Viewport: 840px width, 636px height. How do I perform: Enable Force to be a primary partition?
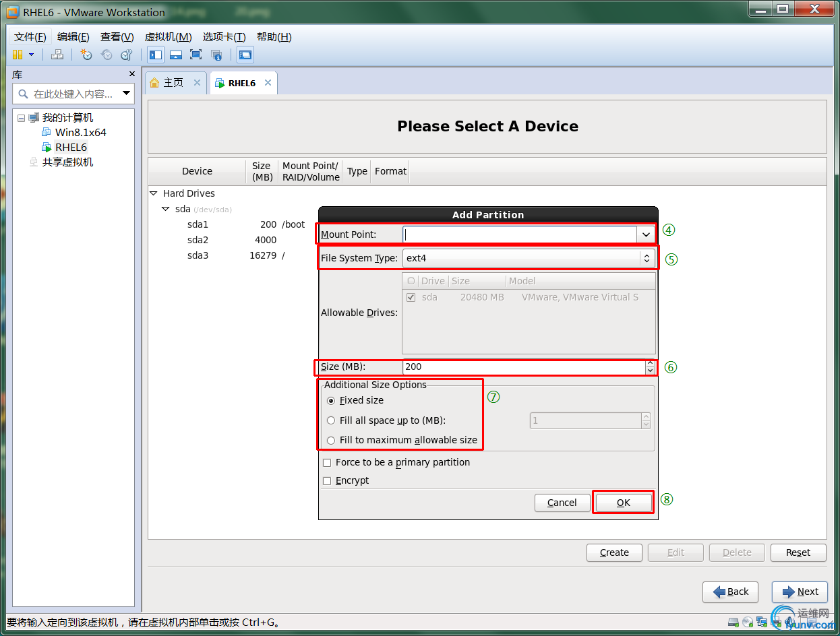click(327, 462)
